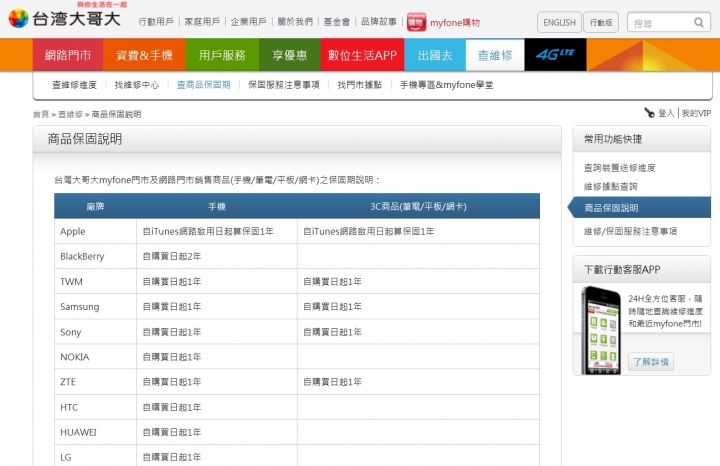720x466 pixels.
Task: Click the 手機 column header
Action: coord(217,206)
